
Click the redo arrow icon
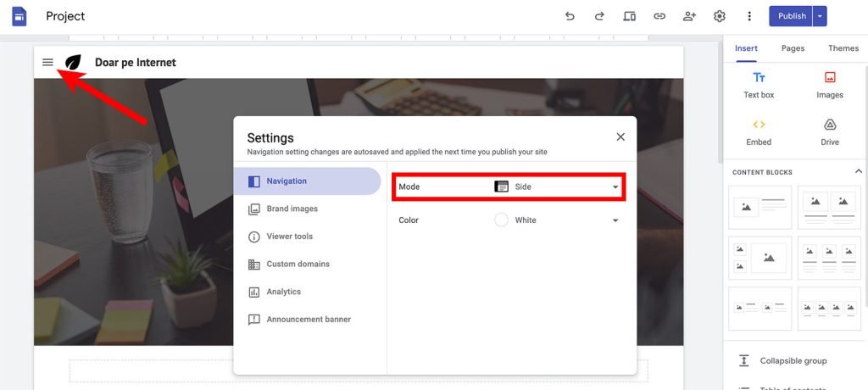click(x=599, y=16)
